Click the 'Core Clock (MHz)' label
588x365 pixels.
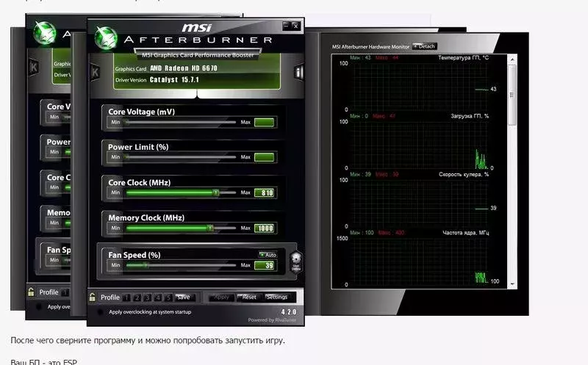click(139, 182)
